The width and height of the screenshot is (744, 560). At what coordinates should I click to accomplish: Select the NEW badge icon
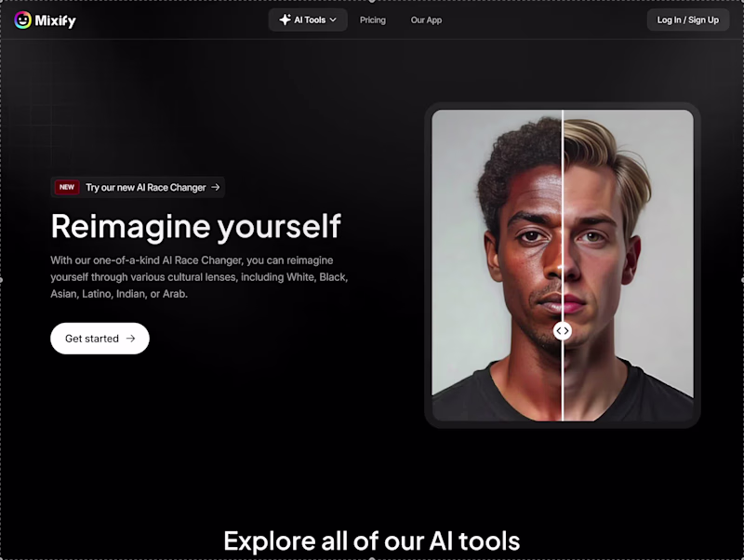[66, 187]
